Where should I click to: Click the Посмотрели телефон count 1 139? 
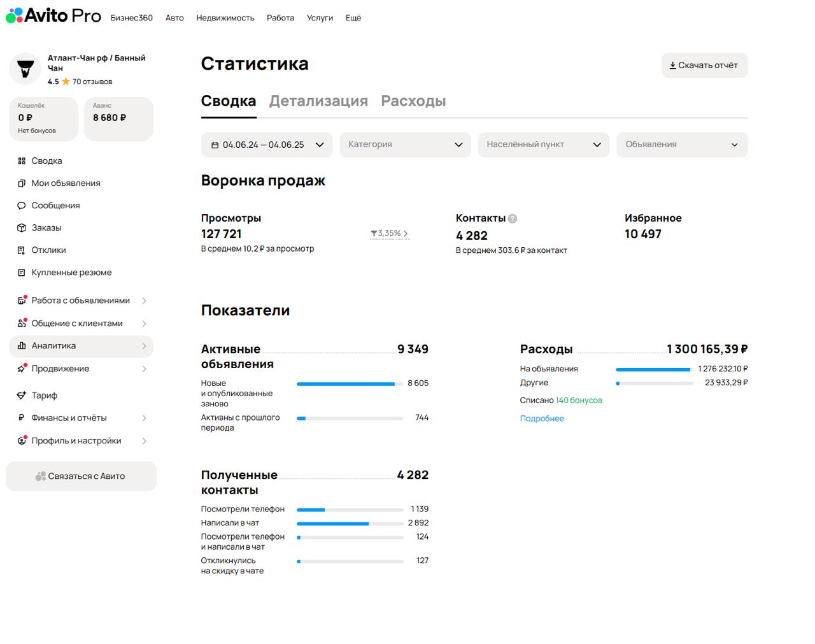point(420,509)
